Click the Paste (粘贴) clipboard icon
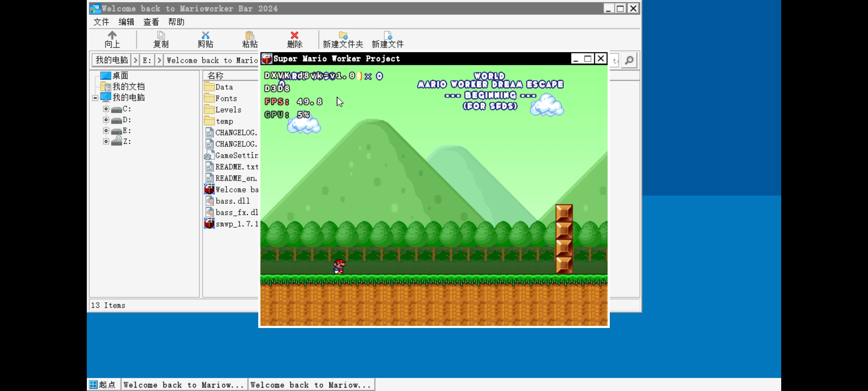 (250, 35)
